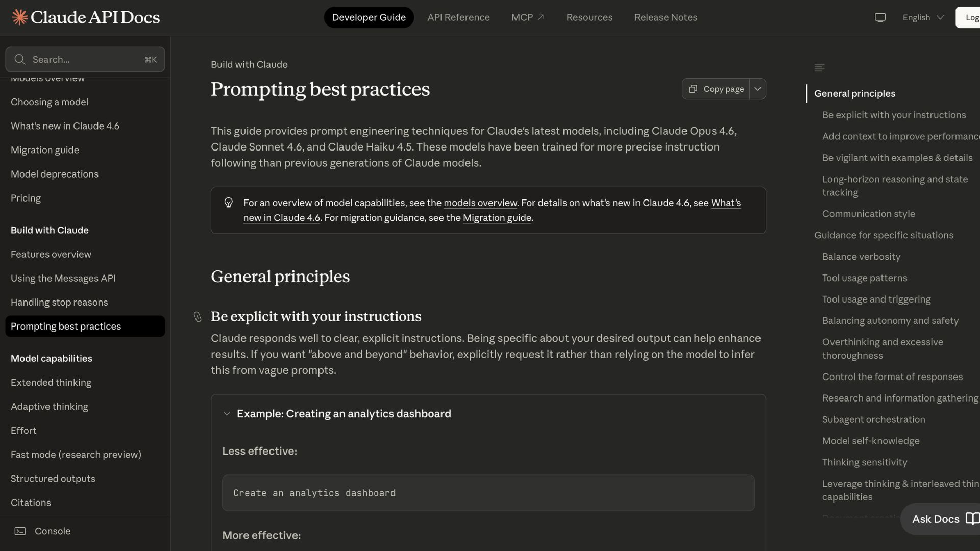Open the English language dropdown
Screen dimensions: 980x551
923,18
